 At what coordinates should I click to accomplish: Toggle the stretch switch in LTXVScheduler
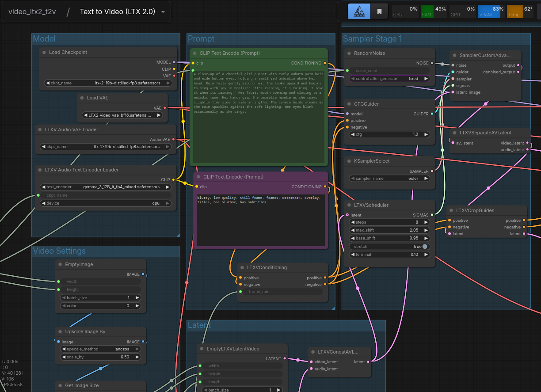click(425, 247)
